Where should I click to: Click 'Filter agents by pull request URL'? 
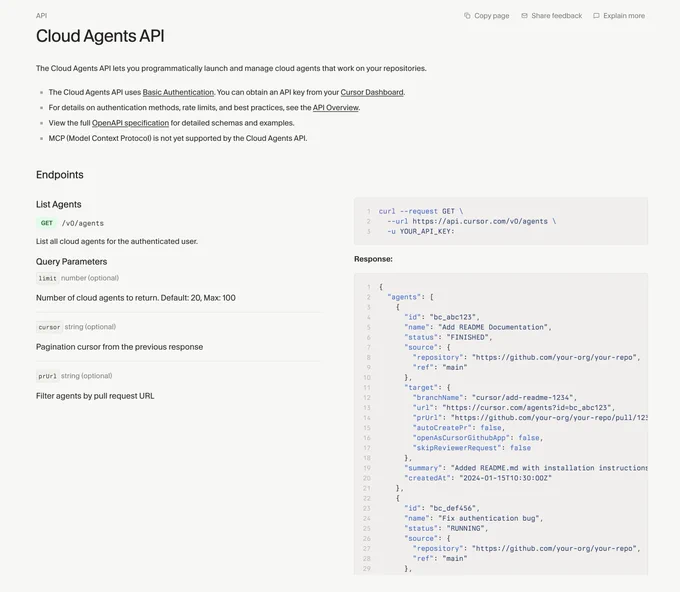click(x=95, y=396)
